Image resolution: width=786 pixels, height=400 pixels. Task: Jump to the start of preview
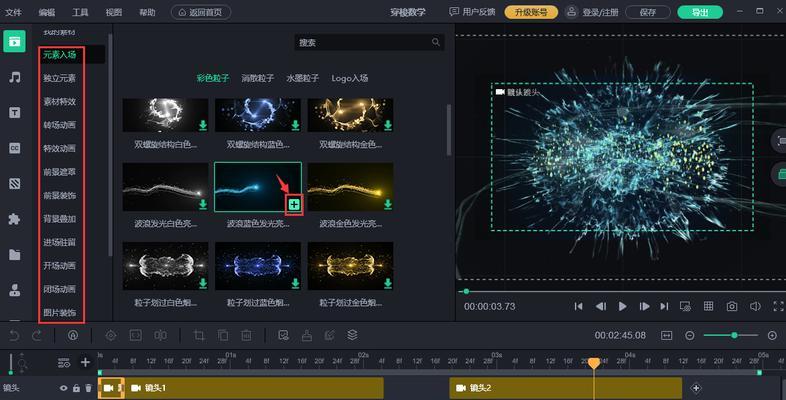(578, 306)
